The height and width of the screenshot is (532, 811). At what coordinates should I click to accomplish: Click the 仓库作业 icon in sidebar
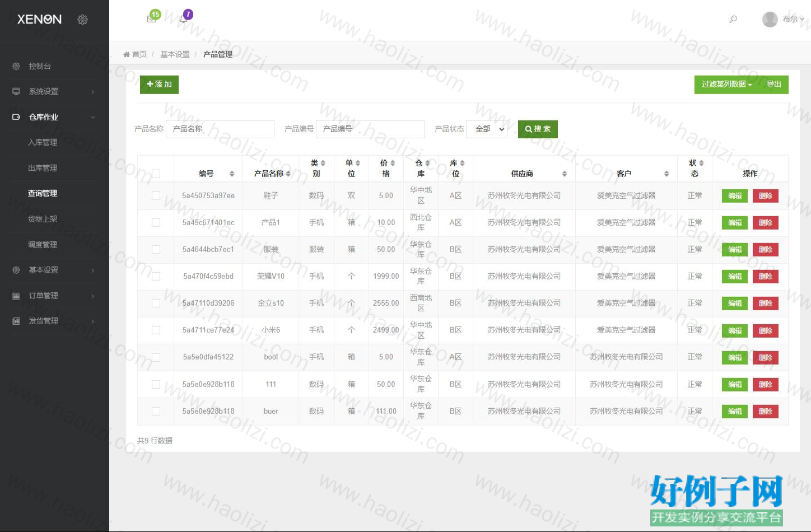pos(16,117)
